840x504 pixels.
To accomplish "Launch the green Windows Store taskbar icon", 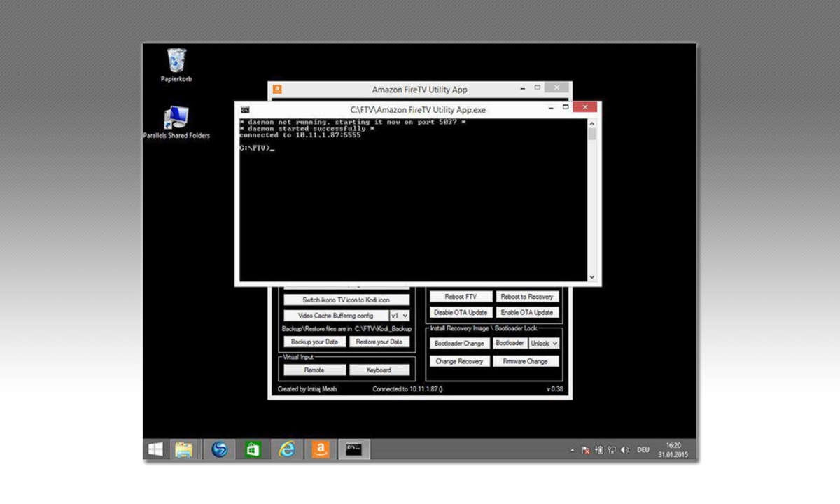I will point(253,449).
